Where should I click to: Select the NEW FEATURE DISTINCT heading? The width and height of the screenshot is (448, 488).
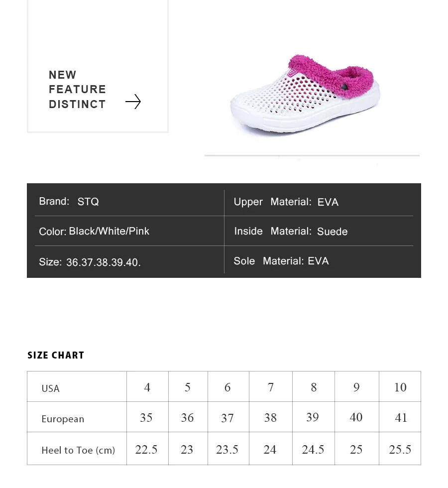click(x=77, y=89)
